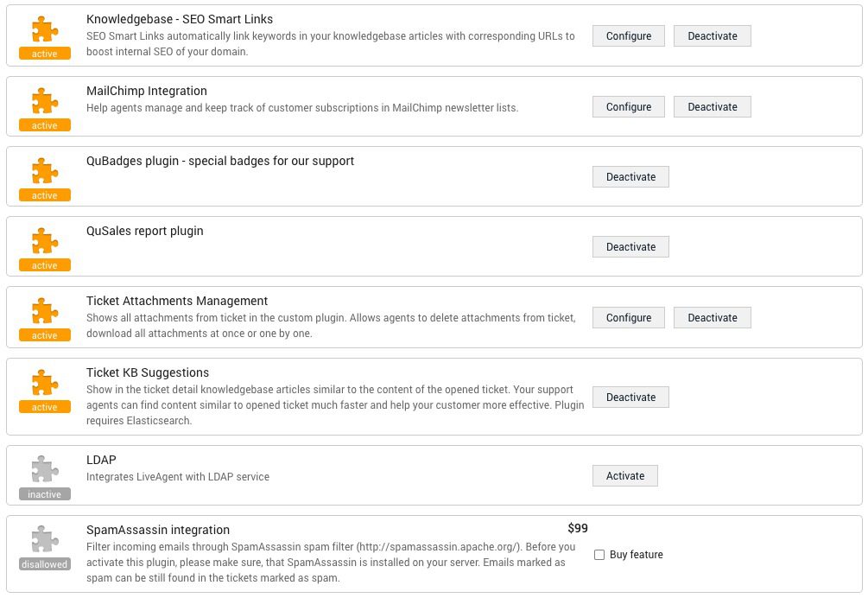
Task: Open Configure for Ticket Attachments Management
Action: coord(628,318)
